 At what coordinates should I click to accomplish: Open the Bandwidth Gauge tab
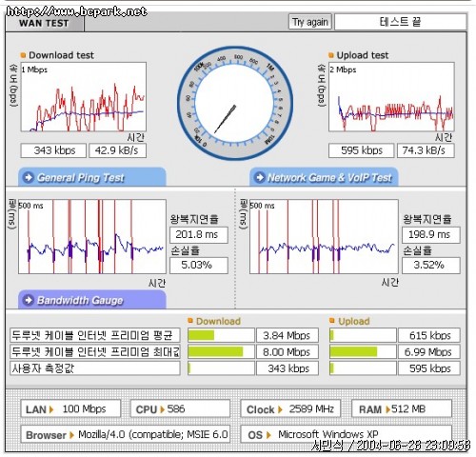pyautogui.click(x=92, y=300)
